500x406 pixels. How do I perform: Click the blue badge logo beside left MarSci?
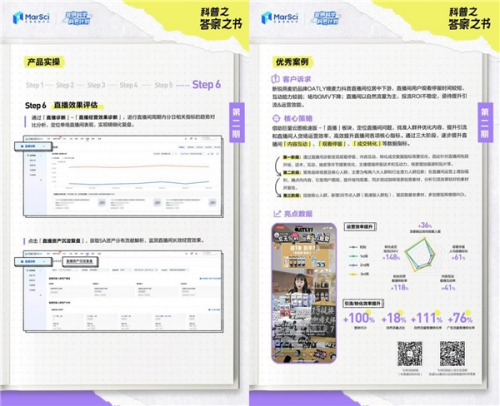(77, 18)
